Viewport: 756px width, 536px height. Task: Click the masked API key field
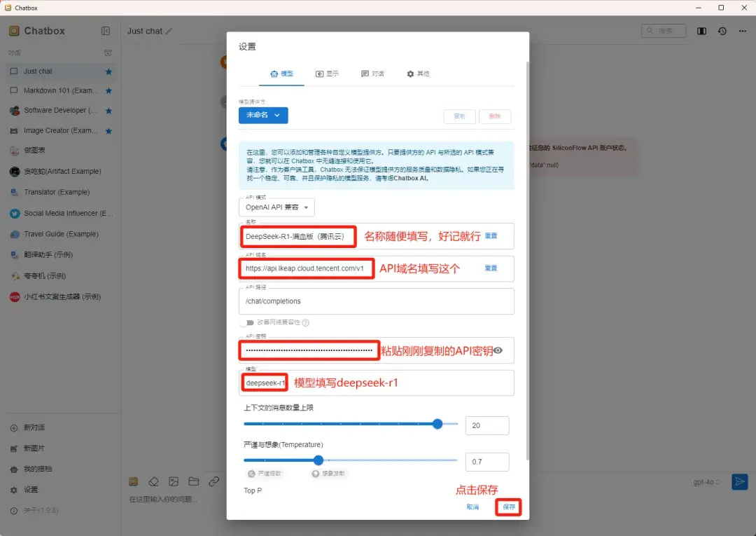pyautogui.click(x=376, y=350)
